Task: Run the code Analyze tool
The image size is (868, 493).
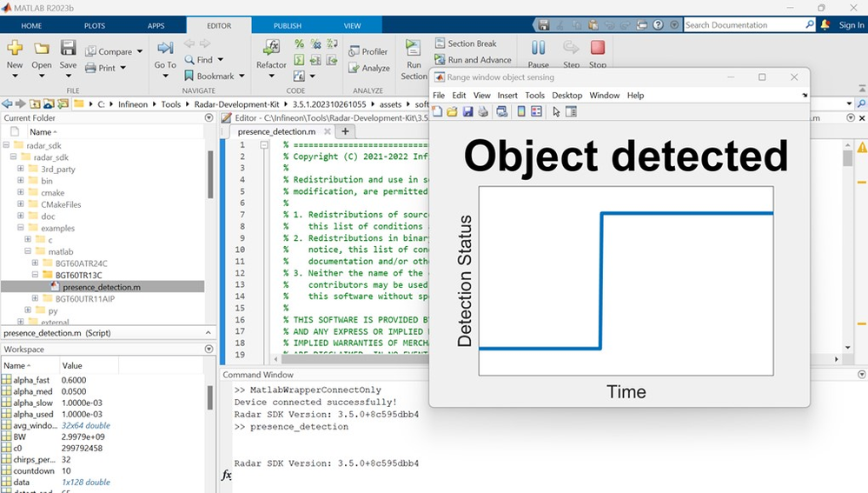Action: (x=369, y=68)
